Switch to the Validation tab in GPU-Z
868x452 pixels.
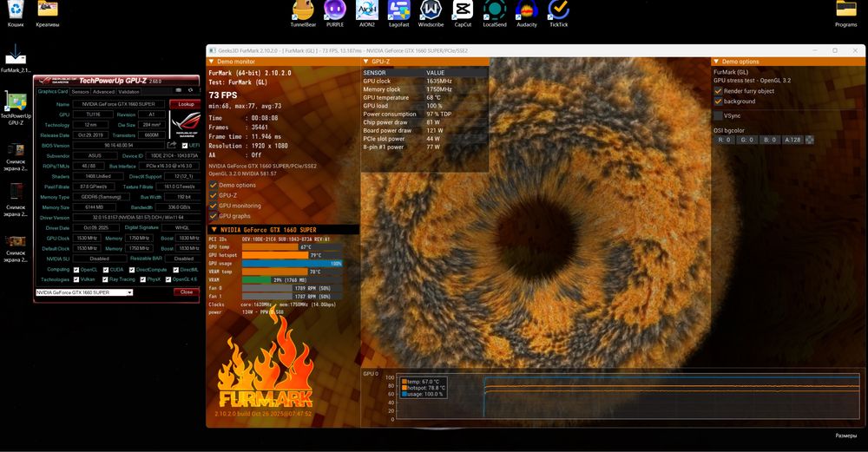pos(129,91)
